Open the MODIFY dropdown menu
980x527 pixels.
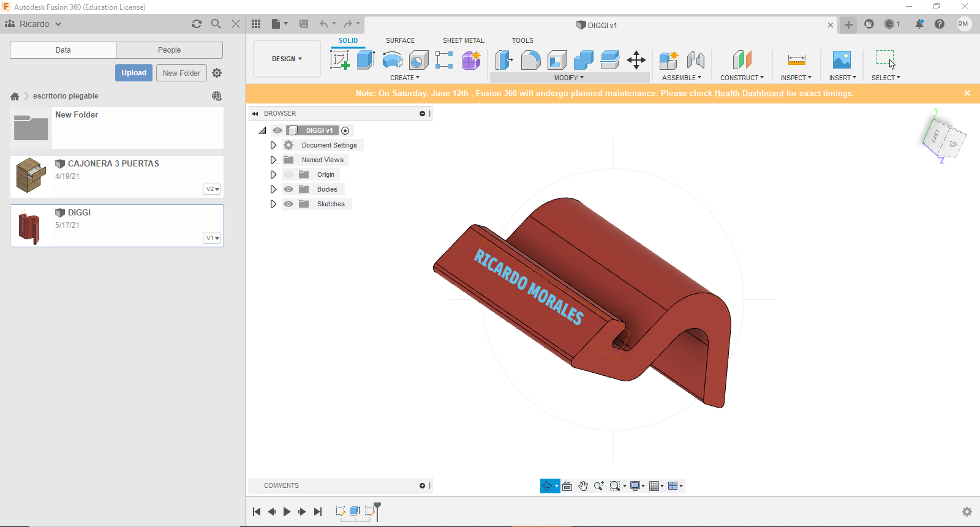pos(569,78)
